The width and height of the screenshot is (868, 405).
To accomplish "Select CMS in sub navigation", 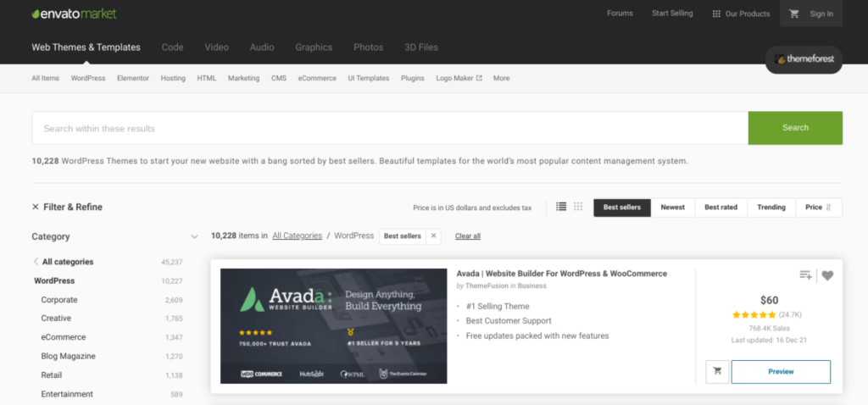I will [x=278, y=78].
